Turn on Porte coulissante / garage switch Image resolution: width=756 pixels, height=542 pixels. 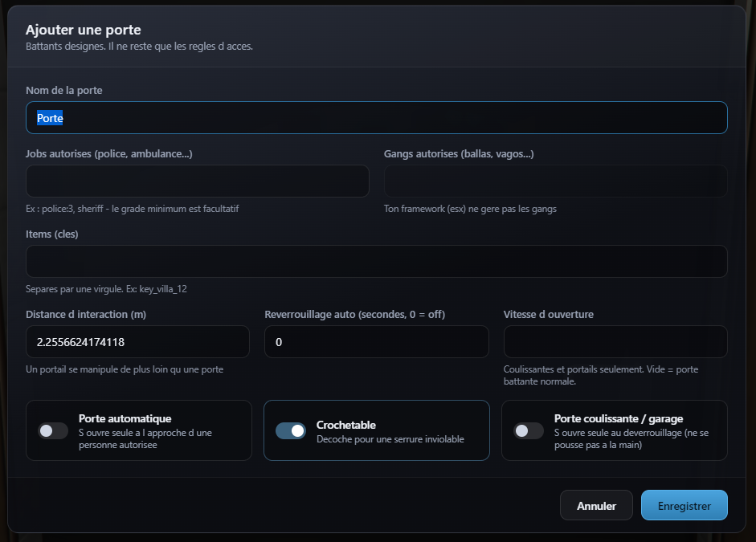tap(529, 430)
